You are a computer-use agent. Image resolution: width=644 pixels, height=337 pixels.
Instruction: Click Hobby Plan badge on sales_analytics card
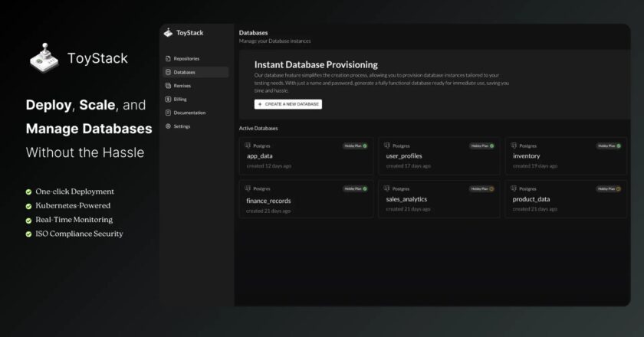pos(482,189)
